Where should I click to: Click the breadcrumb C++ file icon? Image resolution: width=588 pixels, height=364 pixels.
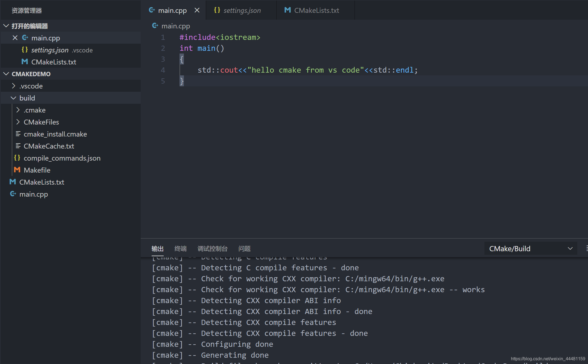pyautogui.click(x=155, y=26)
